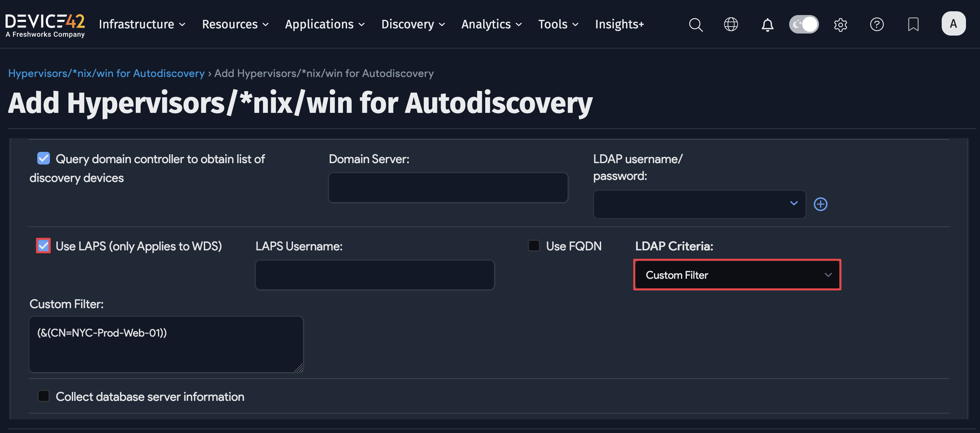Expand the Discovery menu
Viewport: 980px width, 433px height.
coord(413,25)
